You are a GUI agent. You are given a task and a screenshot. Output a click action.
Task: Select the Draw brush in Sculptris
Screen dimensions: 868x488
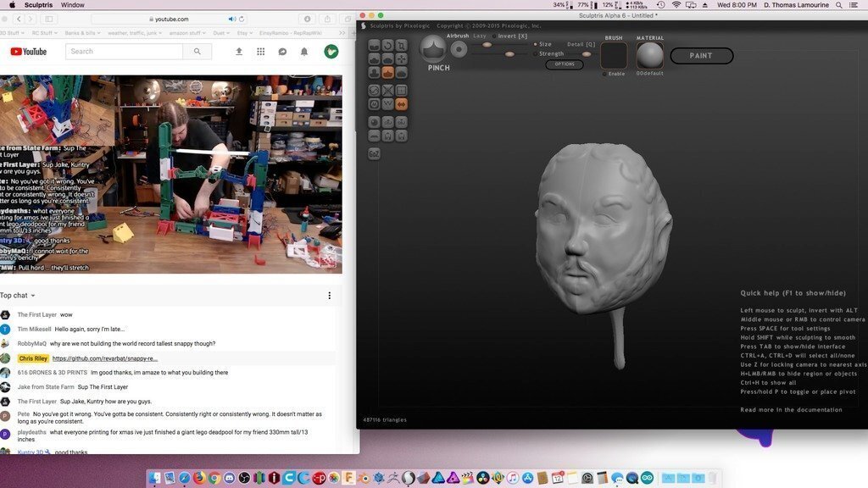374,58
